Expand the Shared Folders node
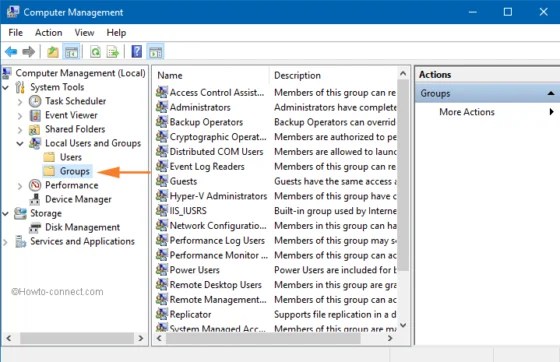560x362 pixels. click(x=20, y=130)
